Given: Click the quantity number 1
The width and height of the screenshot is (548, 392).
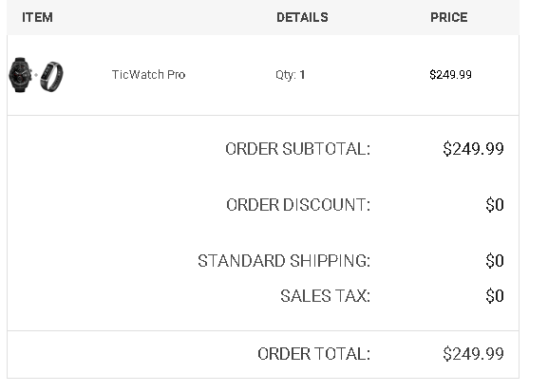Looking at the screenshot, I should (302, 74).
